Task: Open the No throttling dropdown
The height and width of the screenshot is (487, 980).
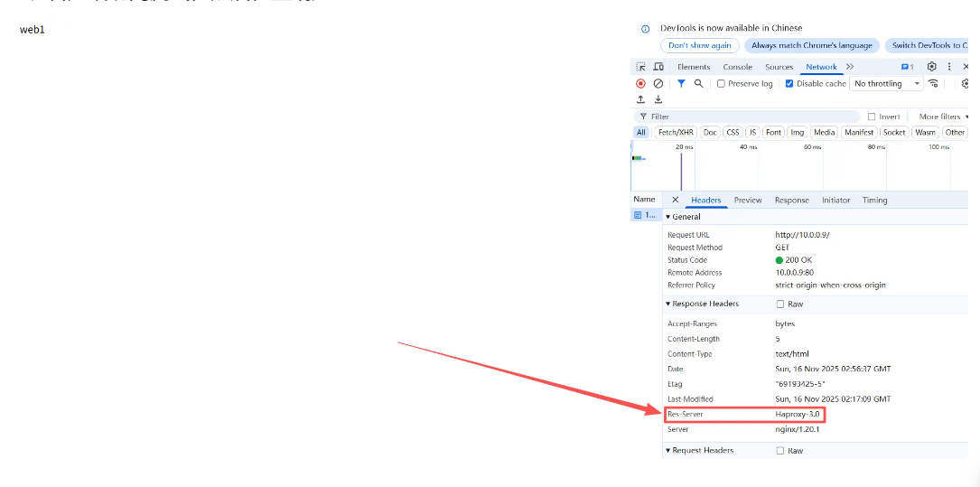Action: click(887, 84)
